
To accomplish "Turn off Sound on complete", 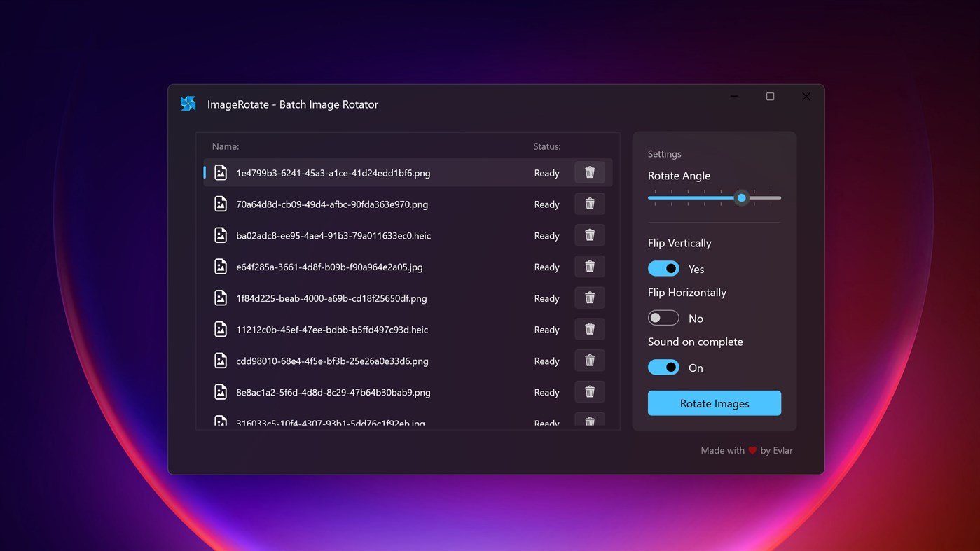I will click(x=663, y=367).
